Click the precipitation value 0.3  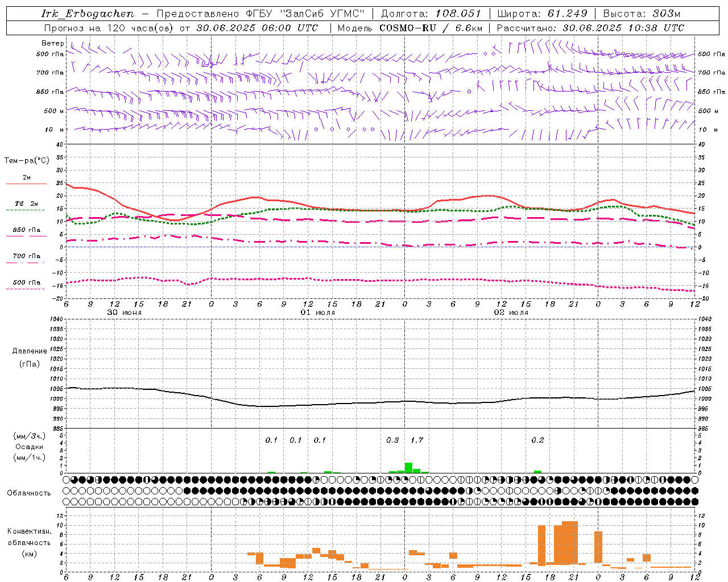[x=392, y=440]
